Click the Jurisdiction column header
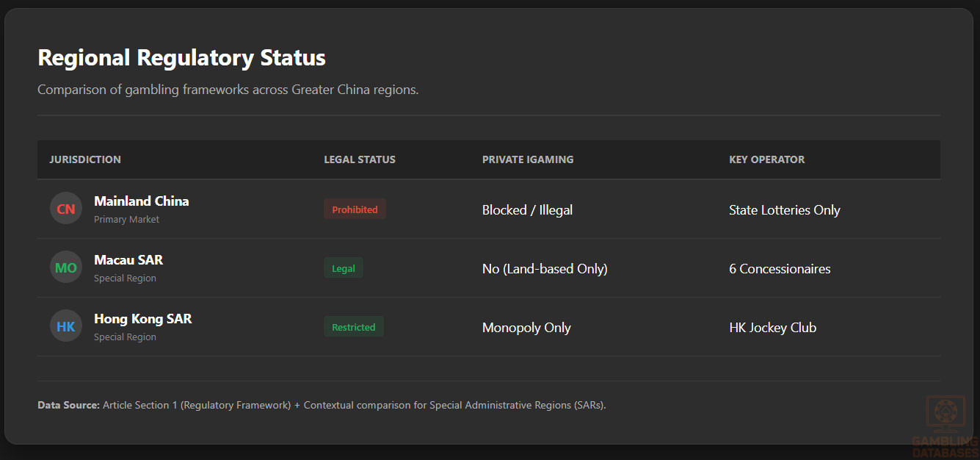 pyautogui.click(x=85, y=159)
